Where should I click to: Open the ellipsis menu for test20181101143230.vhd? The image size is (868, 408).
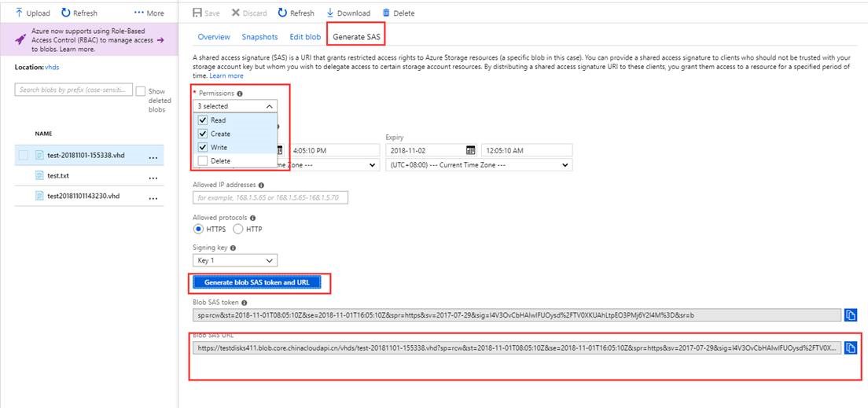coord(153,197)
